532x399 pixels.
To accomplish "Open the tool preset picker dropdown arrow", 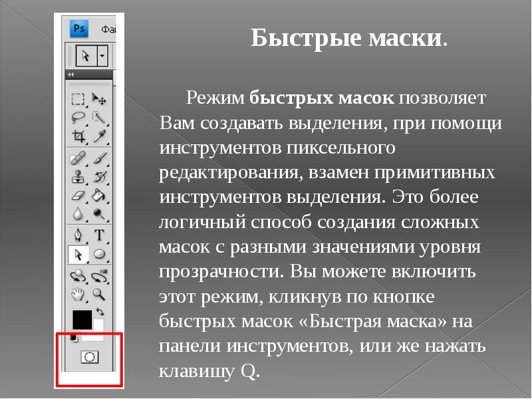I will click(102, 57).
